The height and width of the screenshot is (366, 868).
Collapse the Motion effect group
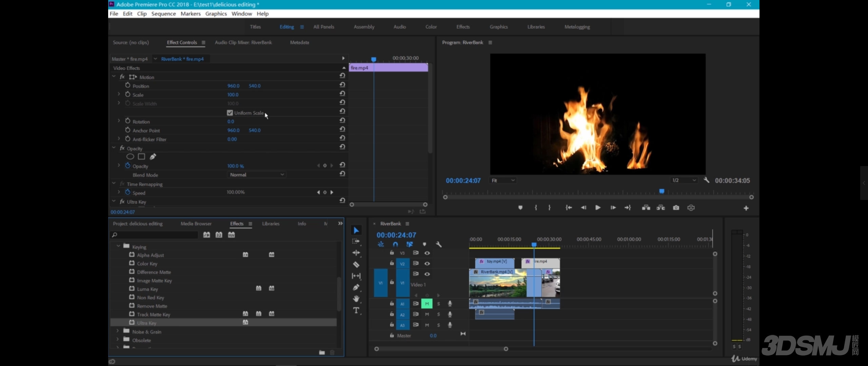coord(114,77)
